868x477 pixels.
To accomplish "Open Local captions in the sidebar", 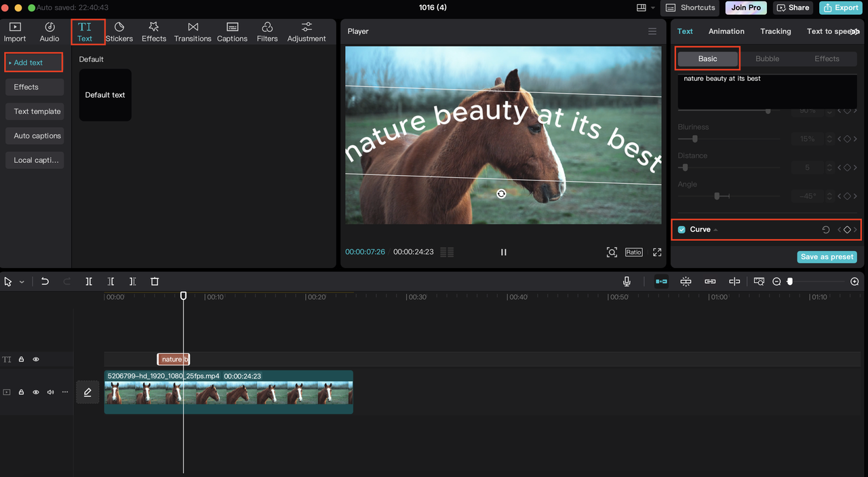I will pos(35,160).
